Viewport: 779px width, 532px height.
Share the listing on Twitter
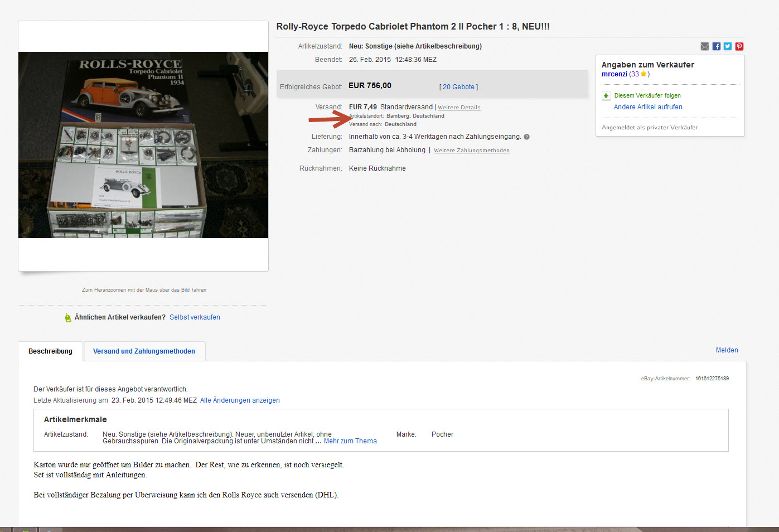click(x=728, y=46)
